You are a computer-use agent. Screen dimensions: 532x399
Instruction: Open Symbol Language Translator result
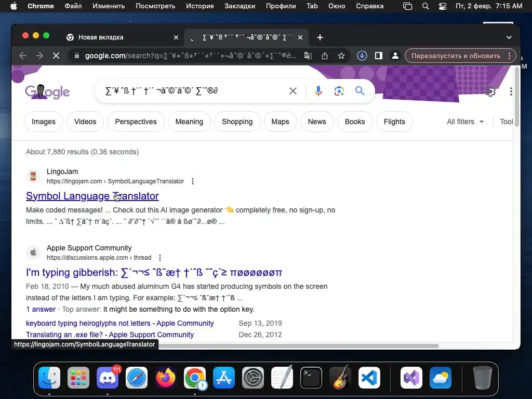click(x=92, y=196)
